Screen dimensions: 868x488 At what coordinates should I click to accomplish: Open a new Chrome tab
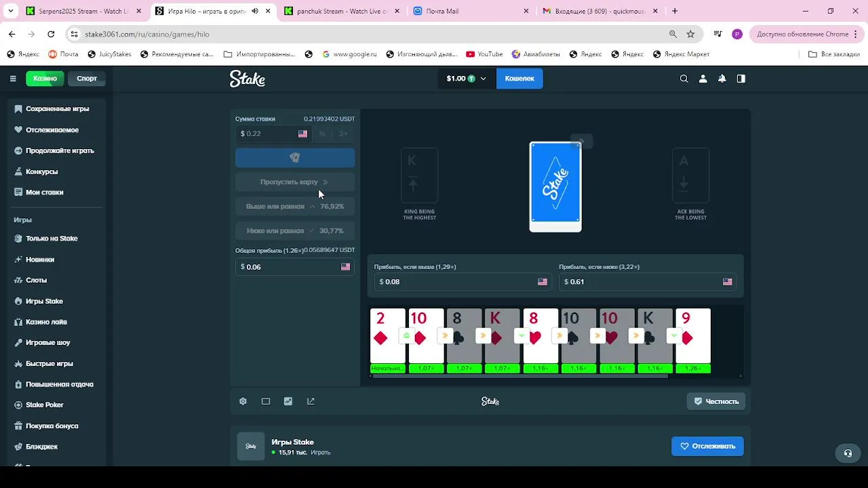tap(675, 11)
